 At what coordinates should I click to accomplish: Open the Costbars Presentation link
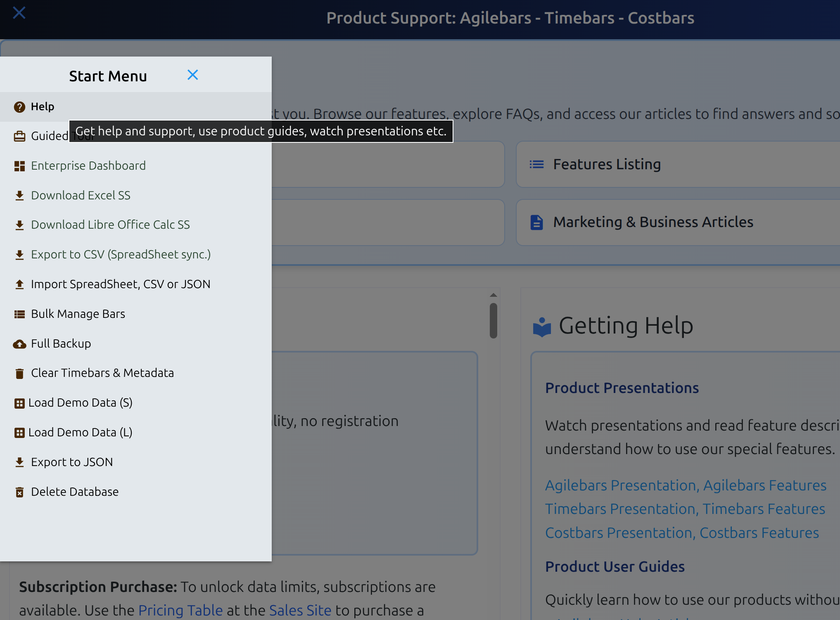click(619, 533)
